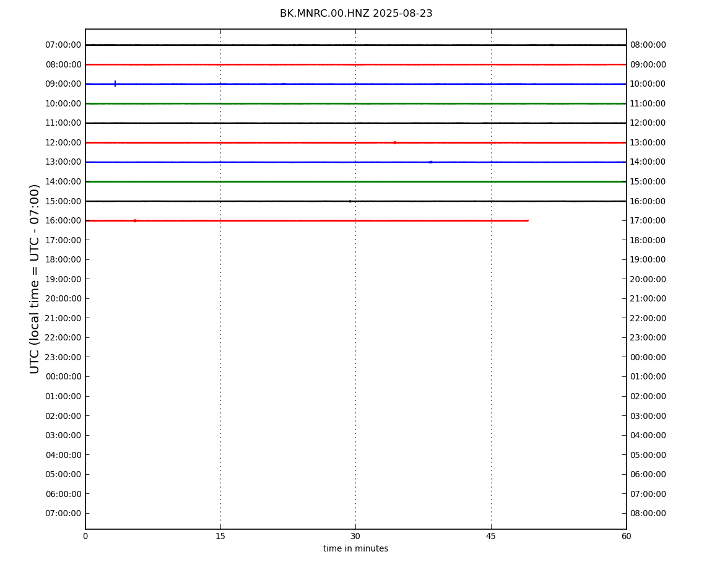Viewport: 712px width, 588px height.
Task: Select the left-axis UTC label 11:00:00
Action: 63,123
